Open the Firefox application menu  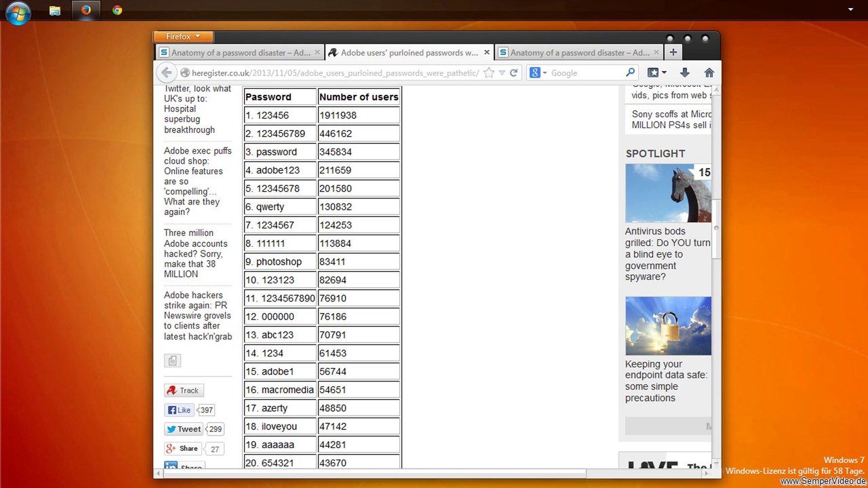point(183,37)
